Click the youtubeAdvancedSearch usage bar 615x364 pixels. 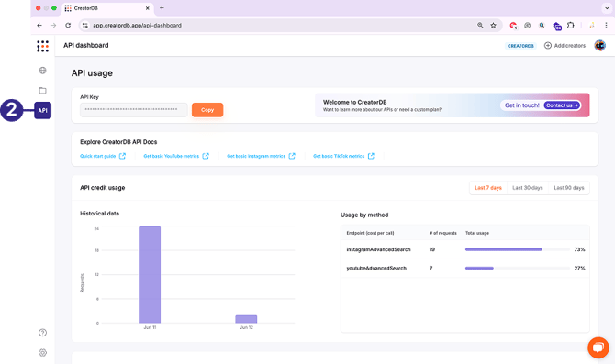(518, 269)
